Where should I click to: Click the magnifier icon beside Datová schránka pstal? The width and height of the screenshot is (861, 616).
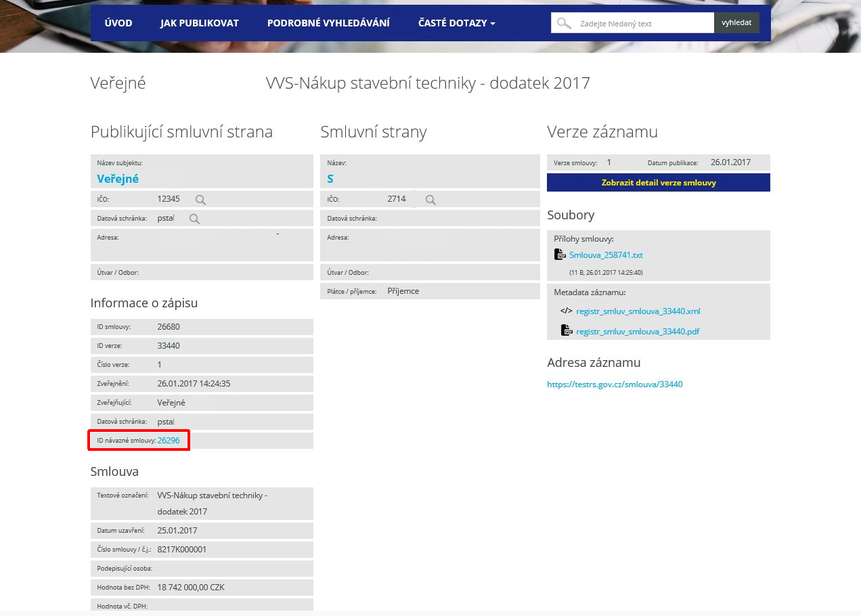point(194,219)
